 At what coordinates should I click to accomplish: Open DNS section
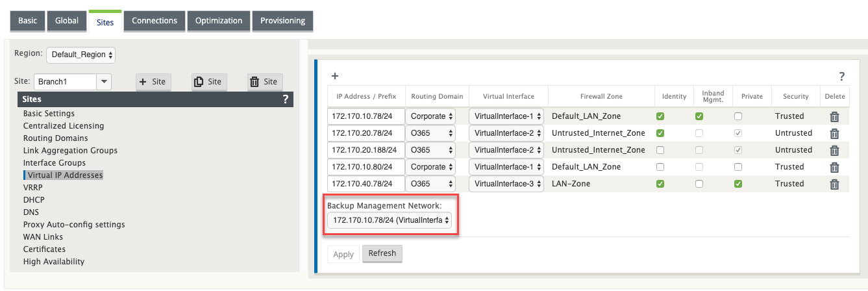click(31, 212)
